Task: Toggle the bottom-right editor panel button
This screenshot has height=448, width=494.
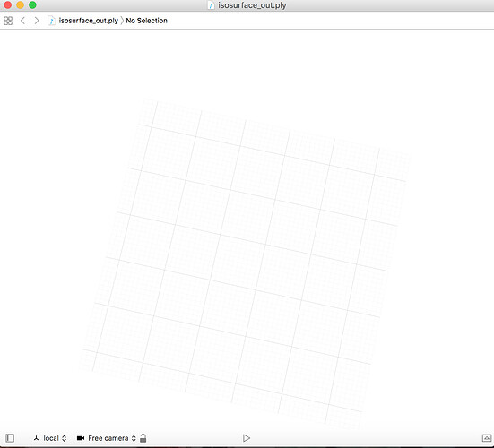Action: 487,438
